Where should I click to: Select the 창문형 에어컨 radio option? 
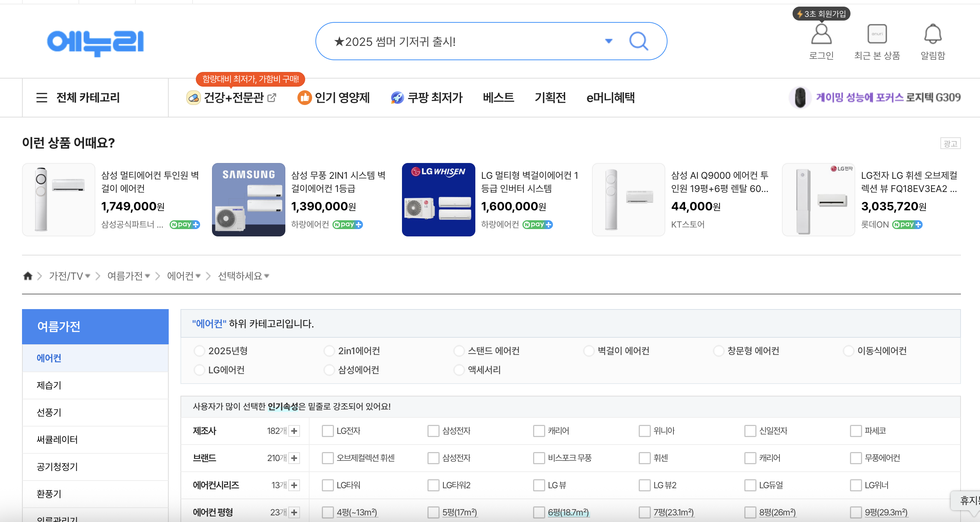pos(718,351)
